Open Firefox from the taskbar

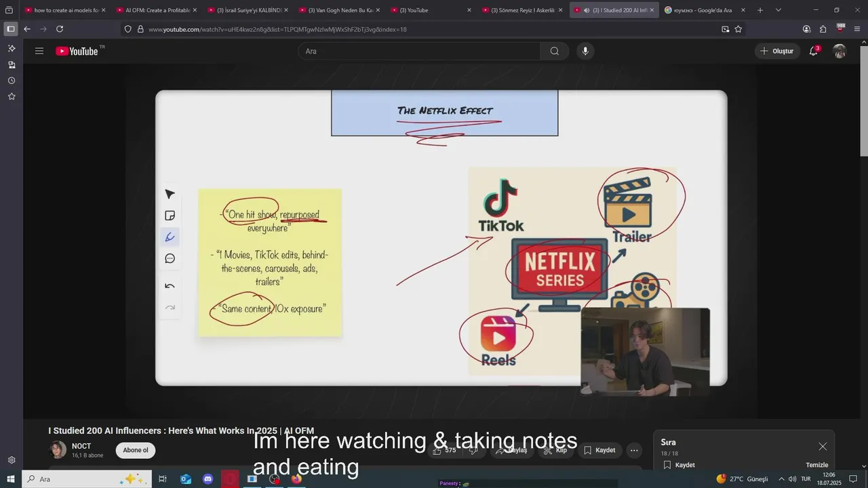click(x=296, y=479)
